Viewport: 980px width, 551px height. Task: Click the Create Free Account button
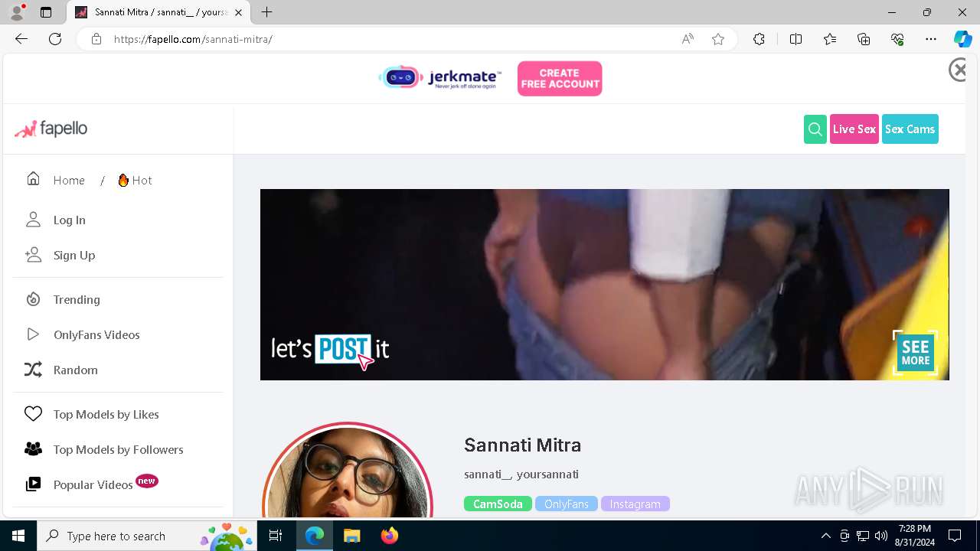[x=560, y=79]
